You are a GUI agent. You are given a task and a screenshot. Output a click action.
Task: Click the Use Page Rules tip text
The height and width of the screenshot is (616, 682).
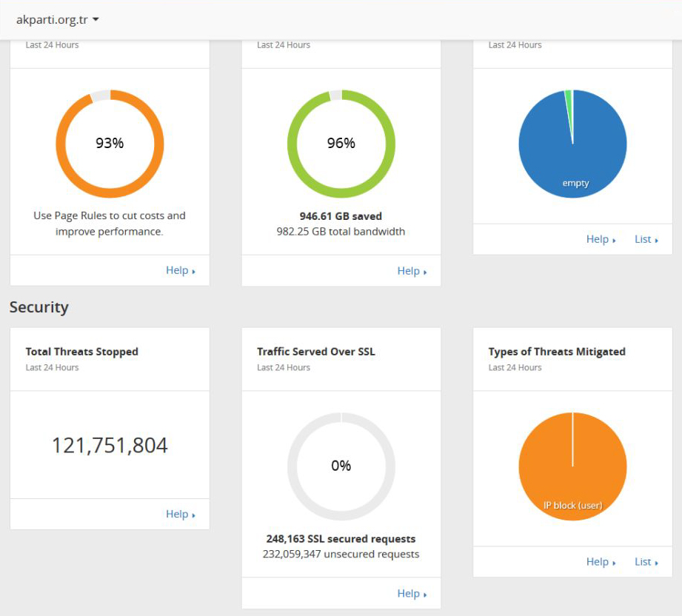click(110, 224)
